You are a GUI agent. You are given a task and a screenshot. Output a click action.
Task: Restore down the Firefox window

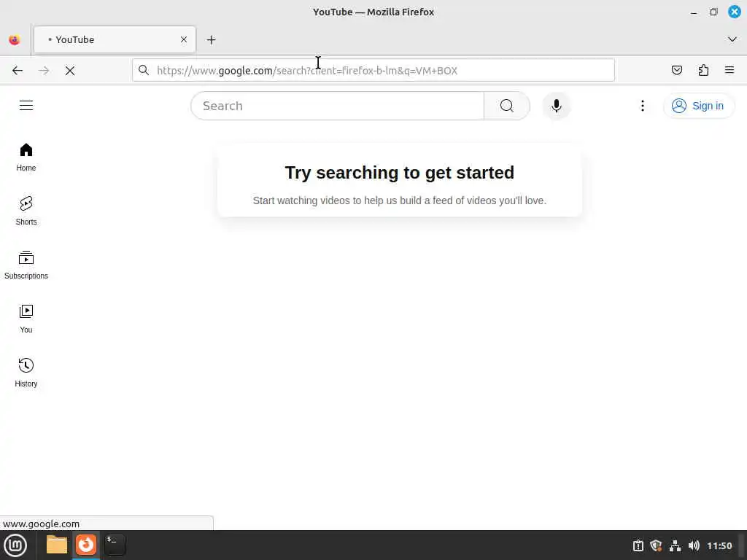pyautogui.click(x=713, y=12)
